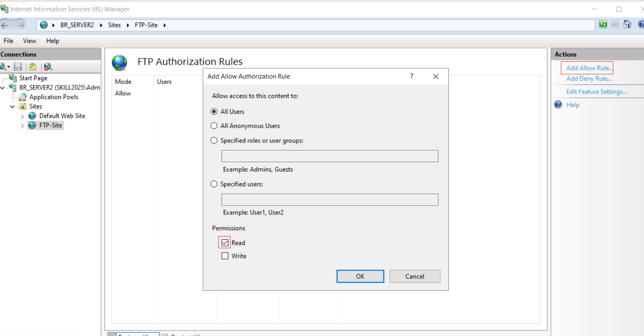The height and width of the screenshot is (336, 644).
Task: Click the Add Deny Rule link
Action: (589, 79)
